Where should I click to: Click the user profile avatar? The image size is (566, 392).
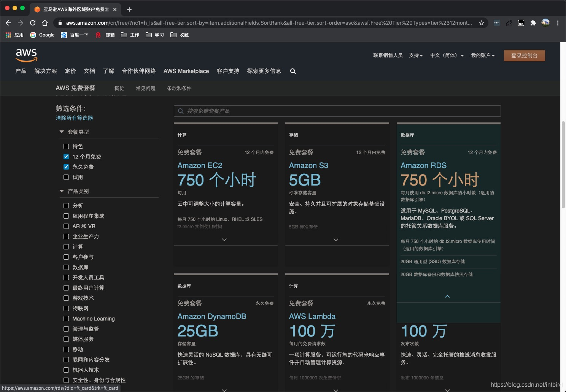[545, 23]
